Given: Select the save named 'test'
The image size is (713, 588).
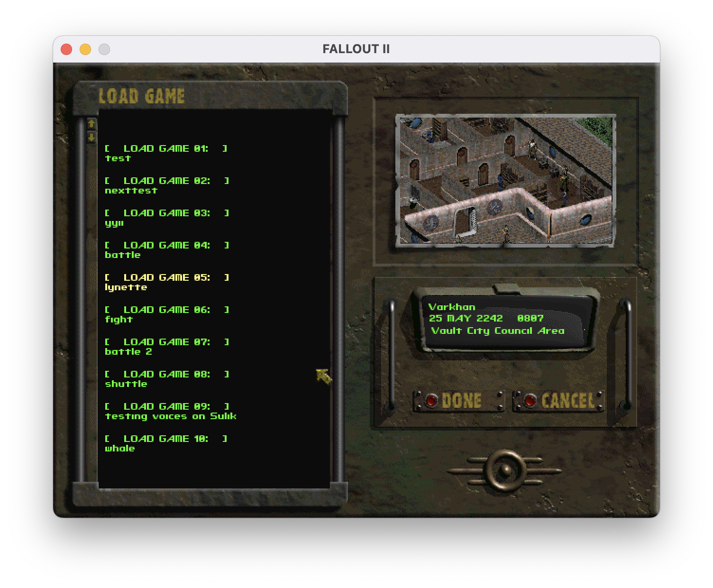Looking at the screenshot, I should (118, 158).
